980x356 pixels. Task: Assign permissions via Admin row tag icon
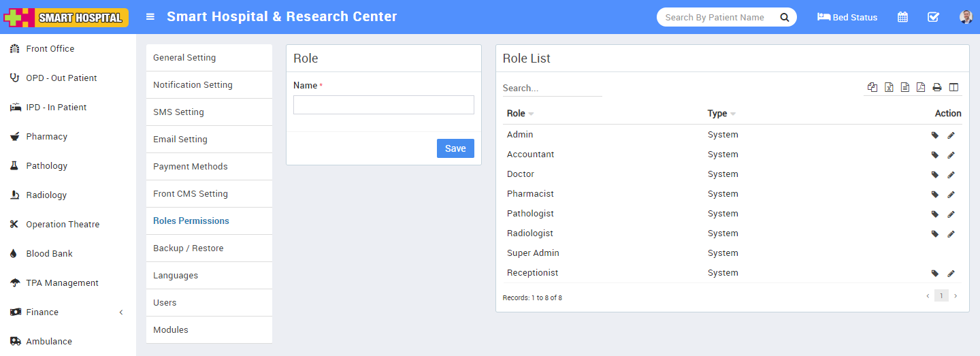pos(935,135)
